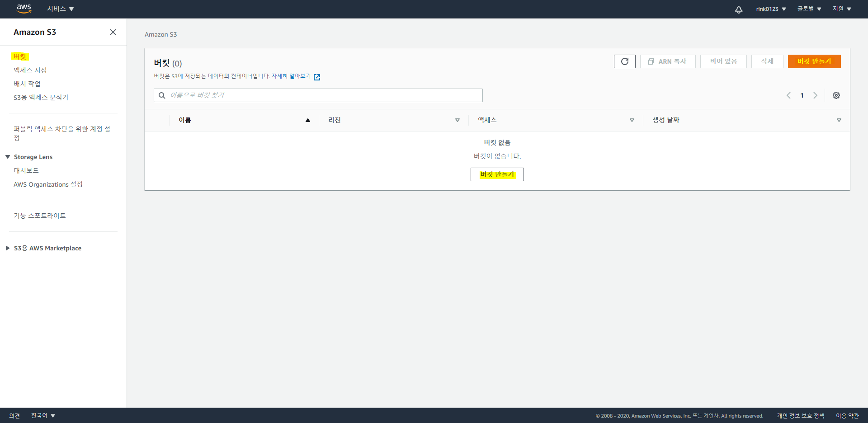
Task: Click the external link icon next to 자세히 알아보기
Action: (317, 77)
